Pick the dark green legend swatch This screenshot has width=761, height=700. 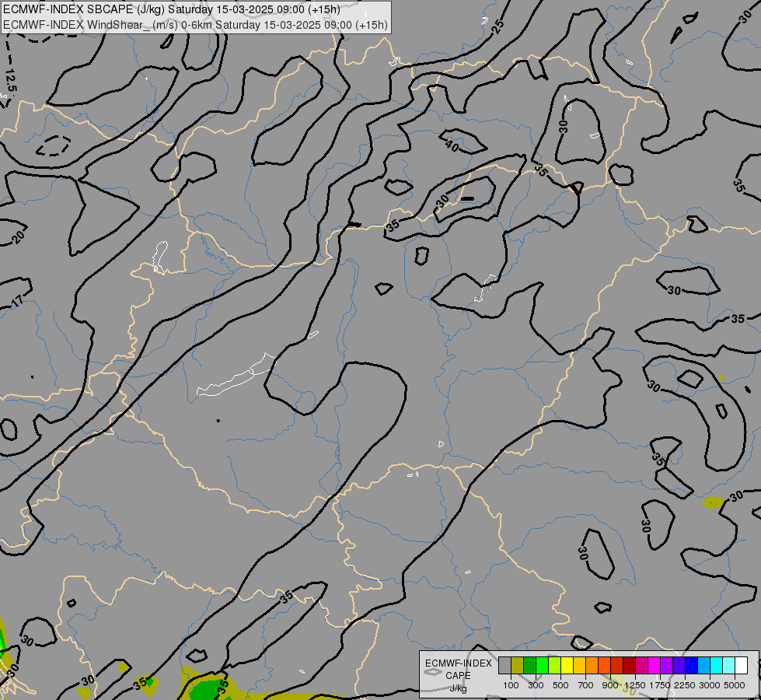[x=530, y=665]
